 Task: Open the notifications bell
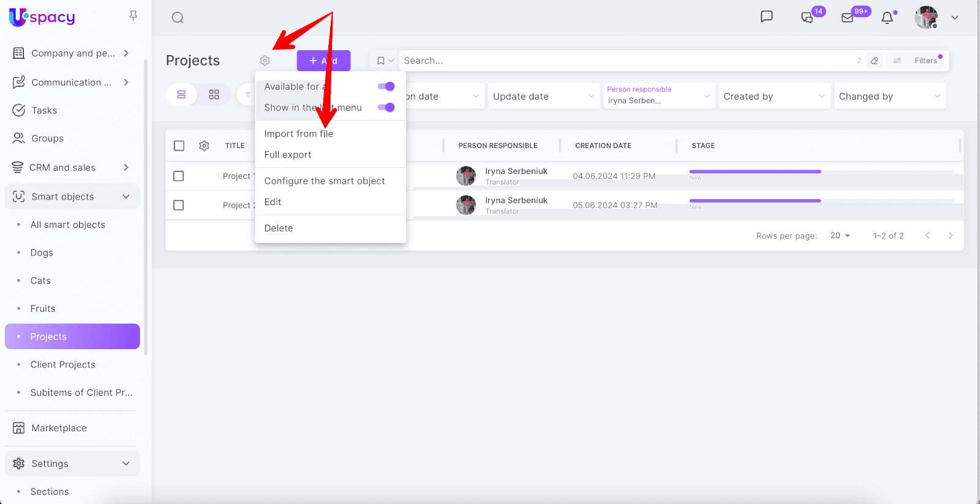click(x=887, y=18)
